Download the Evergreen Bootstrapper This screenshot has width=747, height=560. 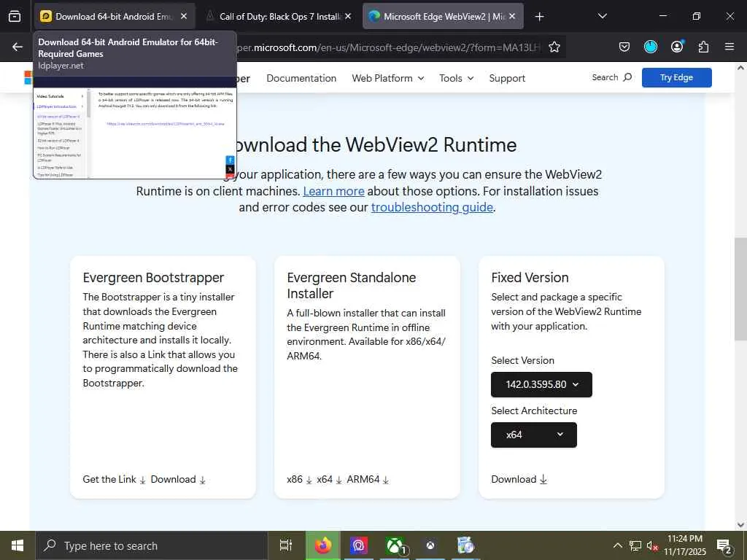178,480
